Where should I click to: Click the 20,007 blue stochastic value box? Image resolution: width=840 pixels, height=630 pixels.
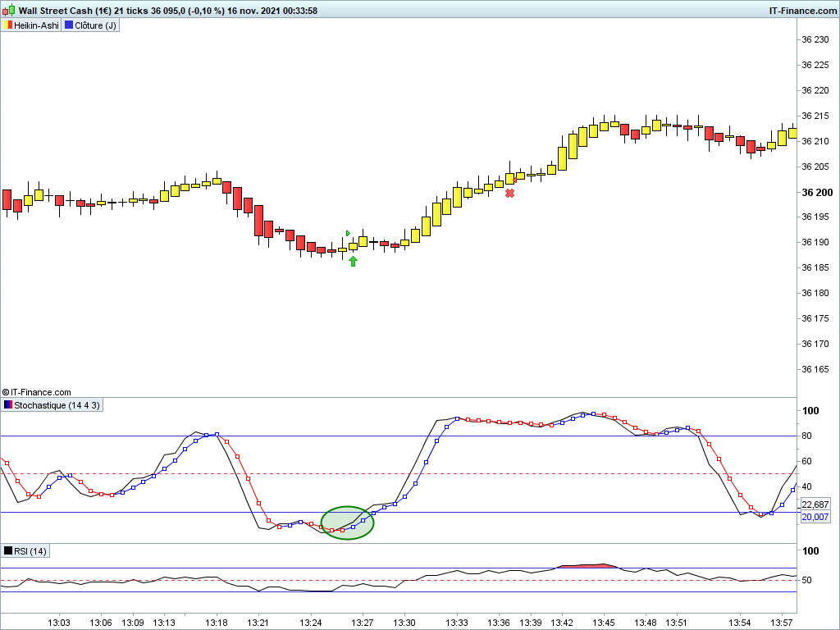(x=815, y=517)
